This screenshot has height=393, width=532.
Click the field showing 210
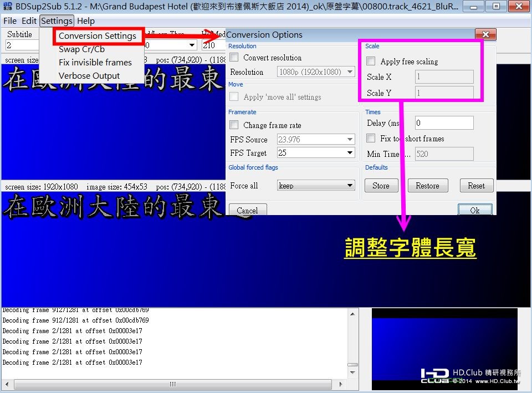(214, 45)
